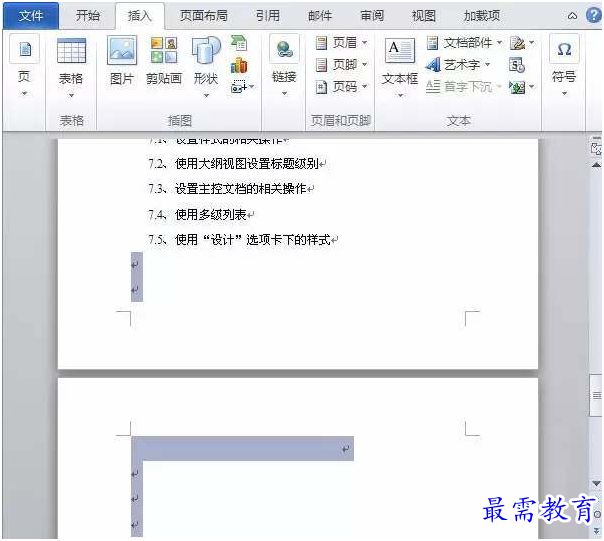Open the 视图 ribbon tab

424,16
